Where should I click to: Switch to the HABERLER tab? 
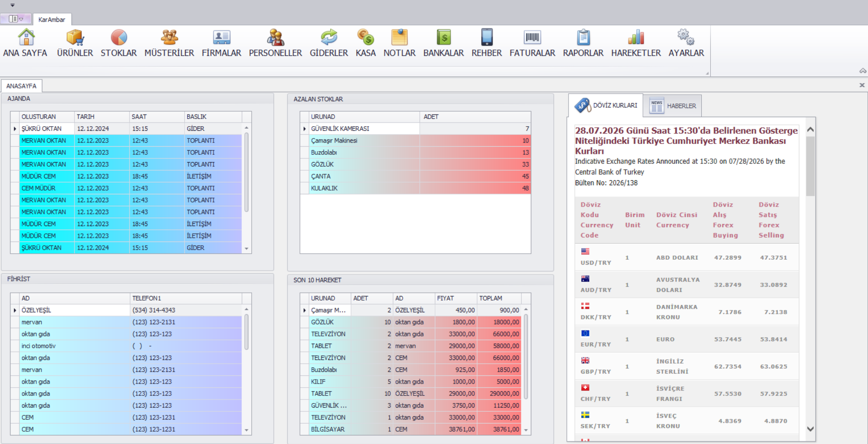point(673,106)
